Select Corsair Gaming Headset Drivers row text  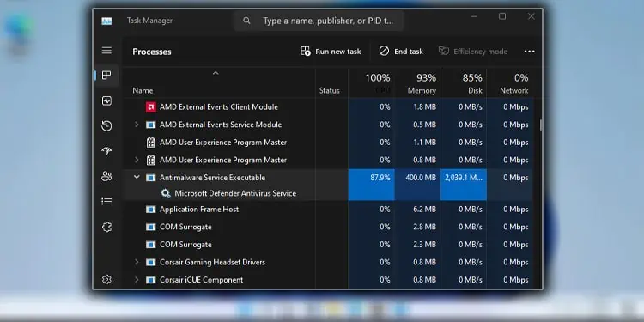coord(212,262)
